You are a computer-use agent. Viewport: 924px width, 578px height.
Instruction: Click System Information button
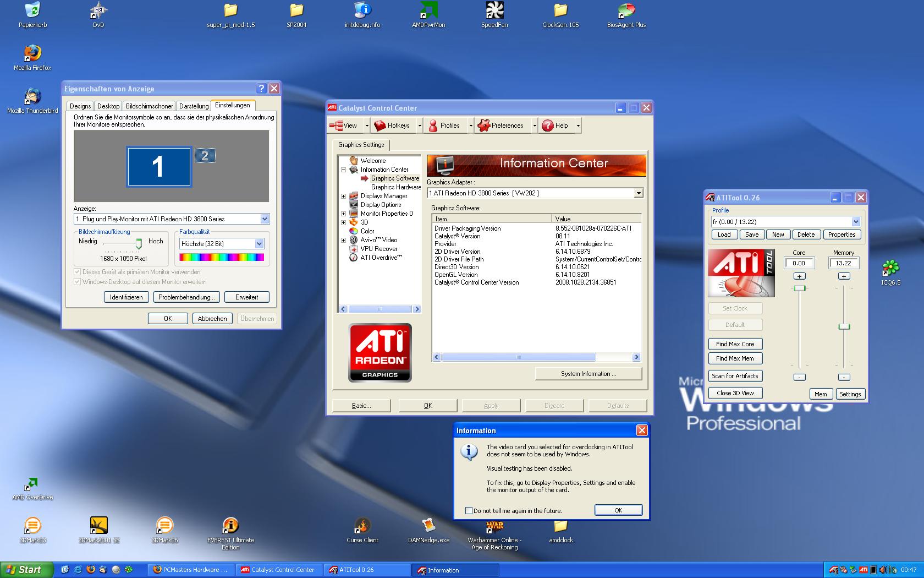click(x=588, y=374)
